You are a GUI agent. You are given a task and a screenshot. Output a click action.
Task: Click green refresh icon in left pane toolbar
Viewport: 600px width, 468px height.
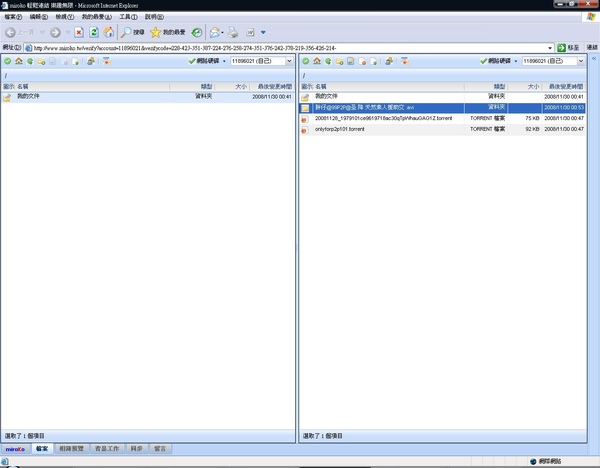click(30, 61)
